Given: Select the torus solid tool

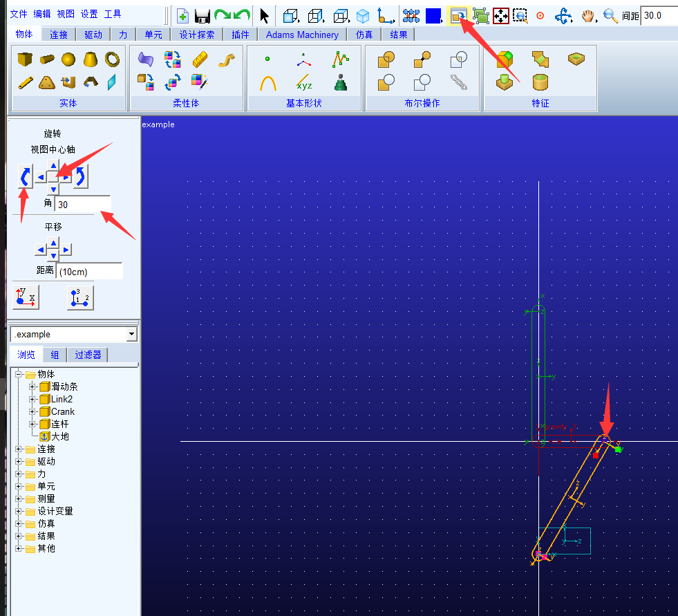Looking at the screenshot, I should [112, 59].
